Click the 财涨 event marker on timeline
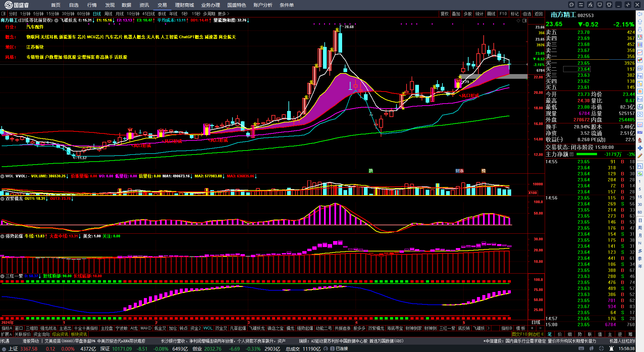The height and width of the screenshot is (352, 644). (x=460, y=171)
